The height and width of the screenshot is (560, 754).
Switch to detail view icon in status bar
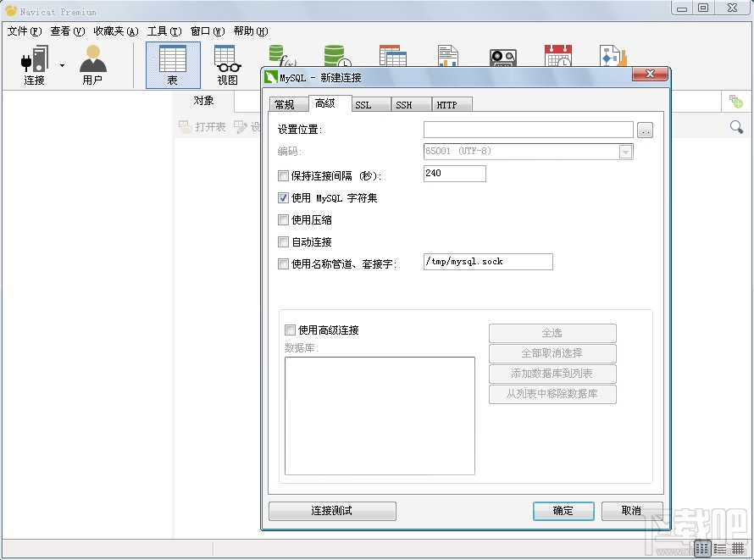coord(738,548)
